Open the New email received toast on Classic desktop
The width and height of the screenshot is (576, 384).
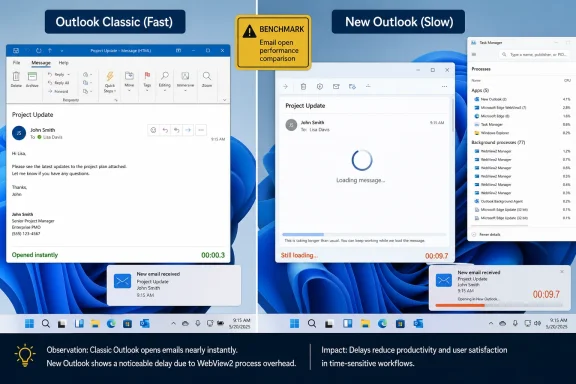tap(174, 285)
